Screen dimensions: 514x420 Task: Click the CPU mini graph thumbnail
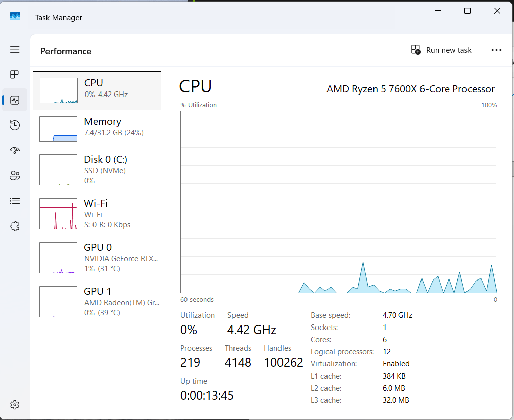pyautogui.click(x=59, y=90)
